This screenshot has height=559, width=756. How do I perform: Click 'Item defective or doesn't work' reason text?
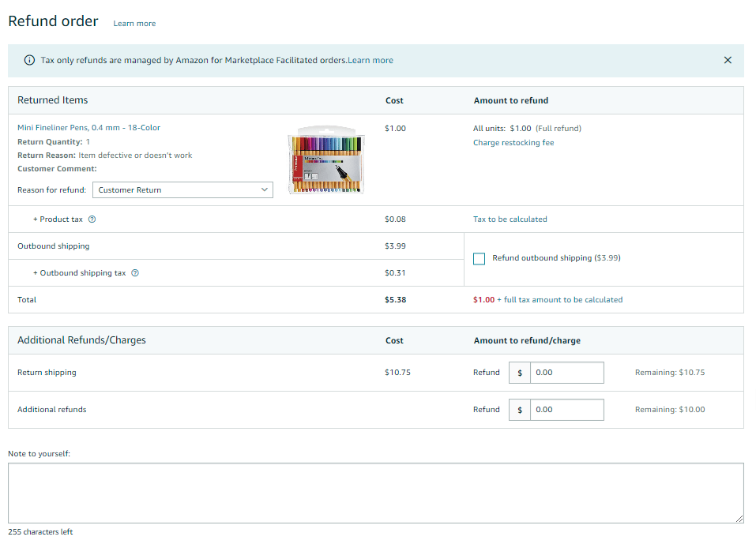tap(136, 156)
